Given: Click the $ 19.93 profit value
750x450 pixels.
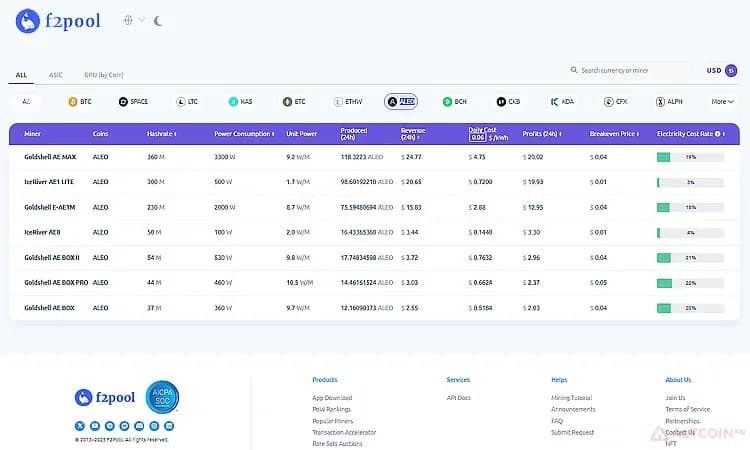Looking at the screenshot, I should (x=533, y=182).
